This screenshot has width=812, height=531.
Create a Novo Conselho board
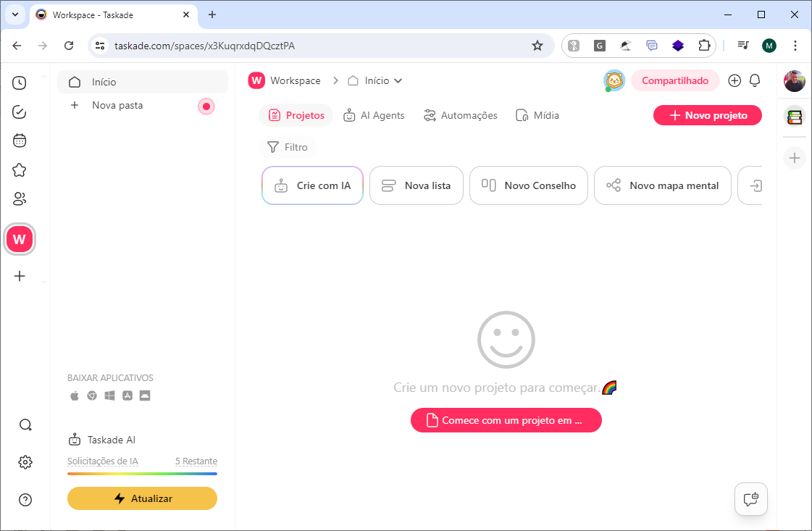(x=529, y=185)
